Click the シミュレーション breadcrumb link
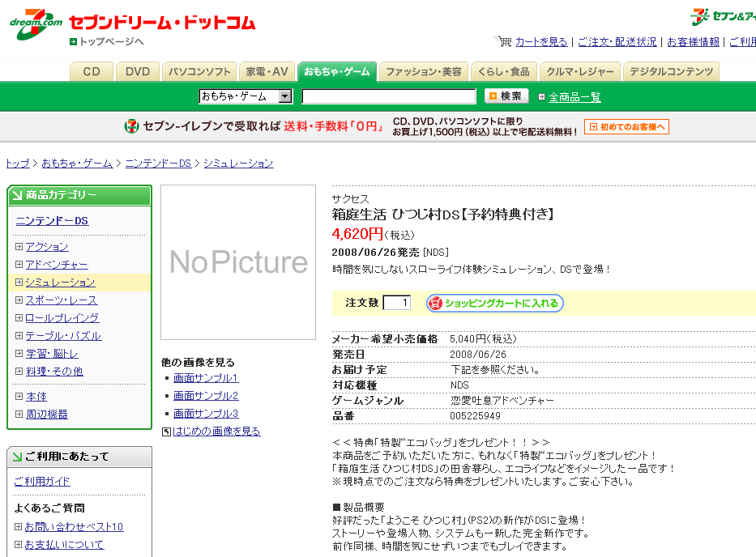This screenshot has width=756, height=557. (x=239, y=164)
